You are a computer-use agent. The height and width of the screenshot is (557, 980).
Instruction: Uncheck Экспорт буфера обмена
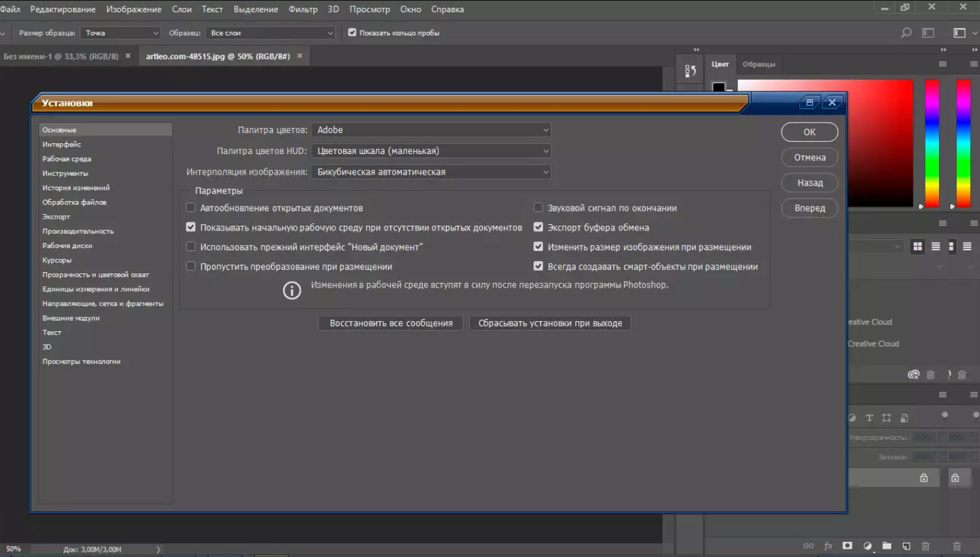[x=539, y=227]
